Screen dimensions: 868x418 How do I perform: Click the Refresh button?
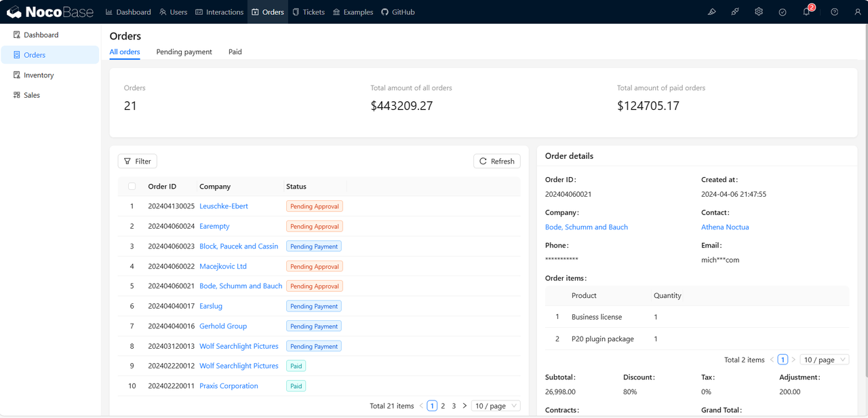click(x=496, y=161)
